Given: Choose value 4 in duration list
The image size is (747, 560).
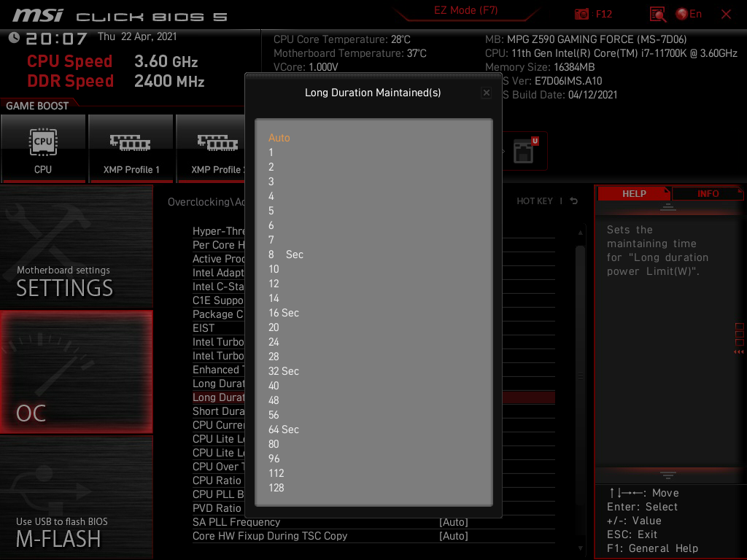Looking at the screenshot, I should [x=271, y=196].
